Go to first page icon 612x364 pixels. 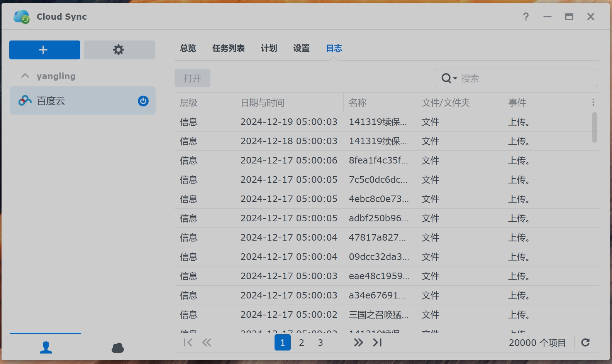coord(188,342)
